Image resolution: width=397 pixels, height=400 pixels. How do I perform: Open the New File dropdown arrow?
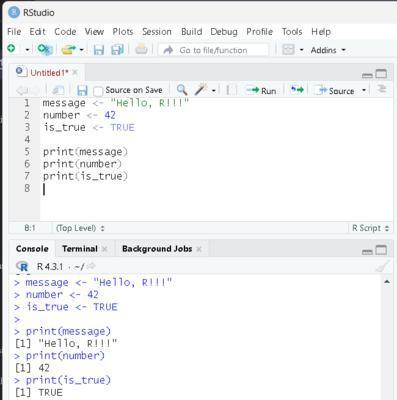[x=27, y=50]
